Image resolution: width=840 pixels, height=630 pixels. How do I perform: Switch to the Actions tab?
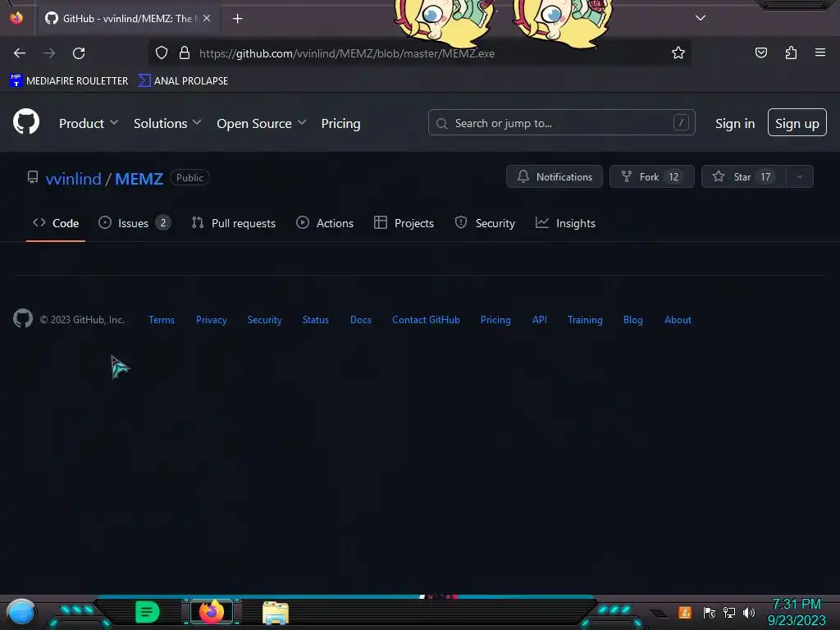pos(325,223)
